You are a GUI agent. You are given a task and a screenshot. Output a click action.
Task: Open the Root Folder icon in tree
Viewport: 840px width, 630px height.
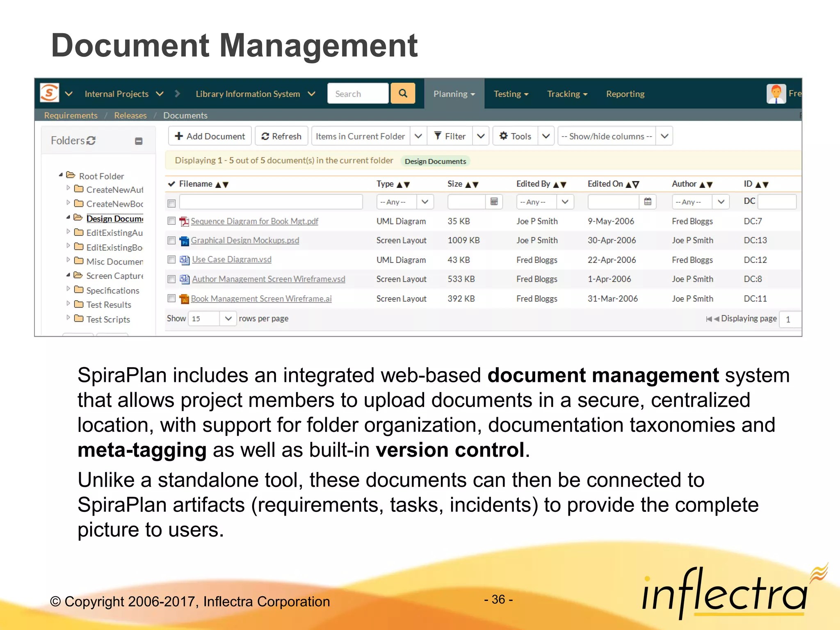tap(71, 176)
